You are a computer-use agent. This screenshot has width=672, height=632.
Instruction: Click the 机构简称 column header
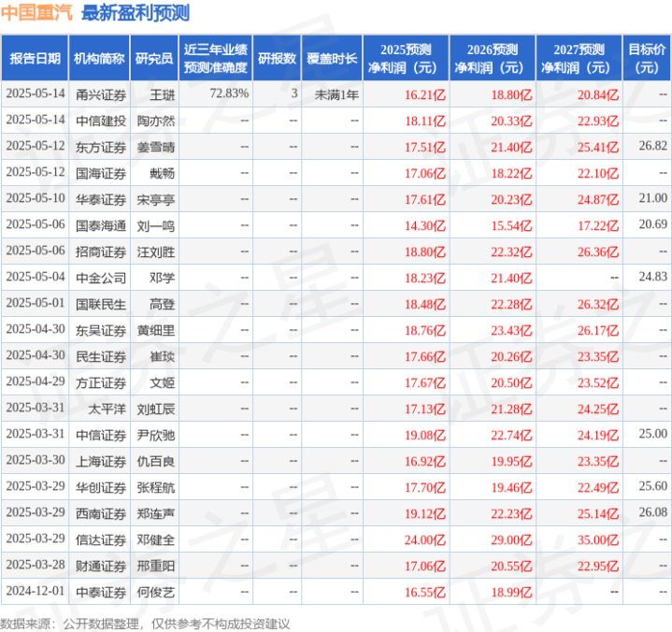click(99, 58)
